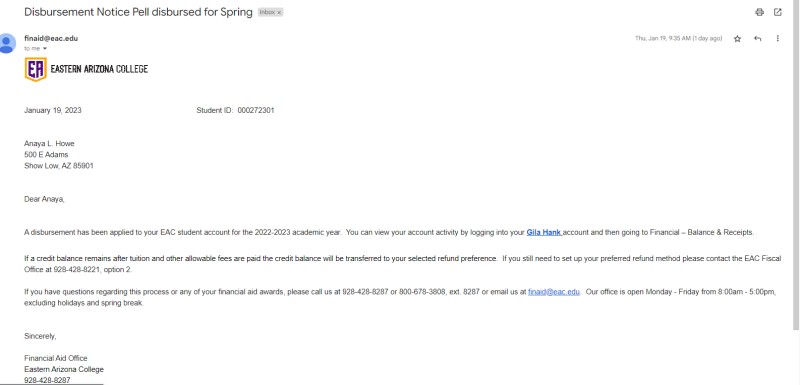
Task: Open the email in a new window
Action: tap(778, 12)
